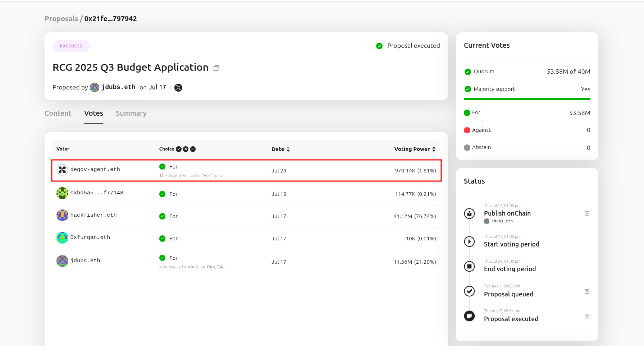This screenshot has width=644, height=346.
Task: Click 0xfurqan.eth avatar icon
Action: pyautogui.click(x=62, y=237)
